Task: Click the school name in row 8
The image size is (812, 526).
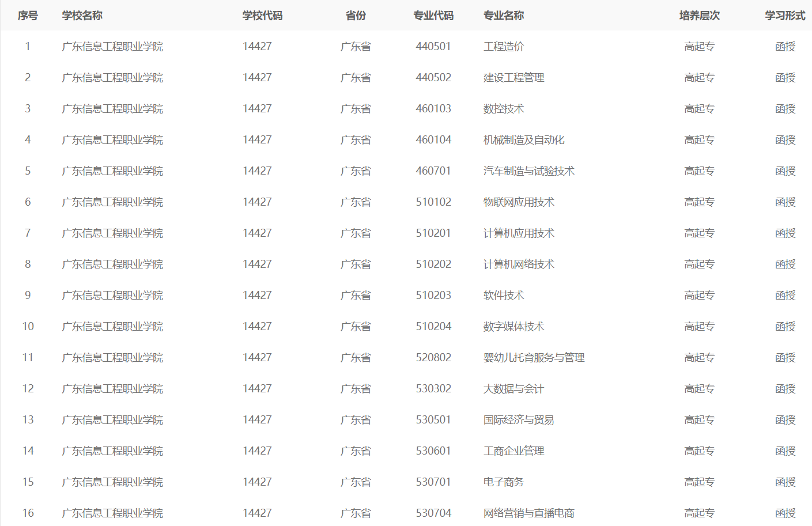Action: point(112,264)
